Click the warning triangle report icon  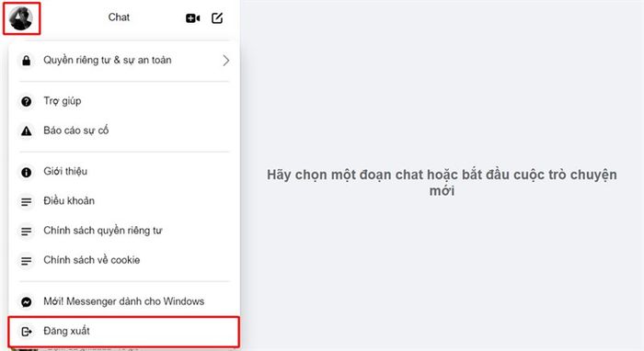(x=27, y=130)
